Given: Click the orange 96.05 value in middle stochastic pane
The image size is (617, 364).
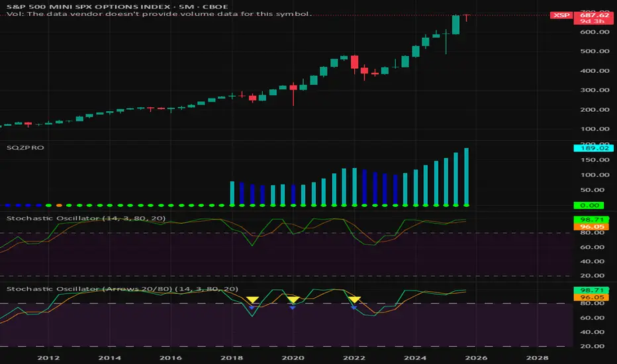Looking at the screenshot, I should [591, 226].
